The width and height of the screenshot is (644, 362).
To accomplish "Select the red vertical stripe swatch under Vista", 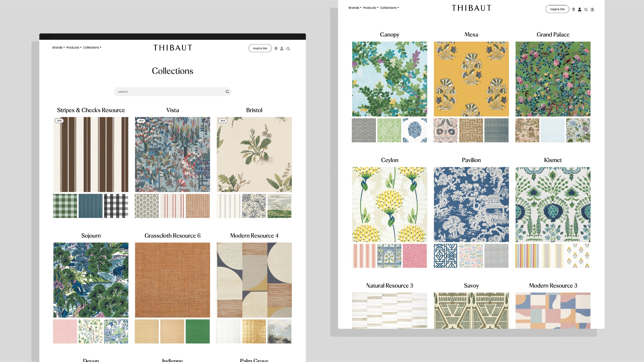I will pos(172,206).
